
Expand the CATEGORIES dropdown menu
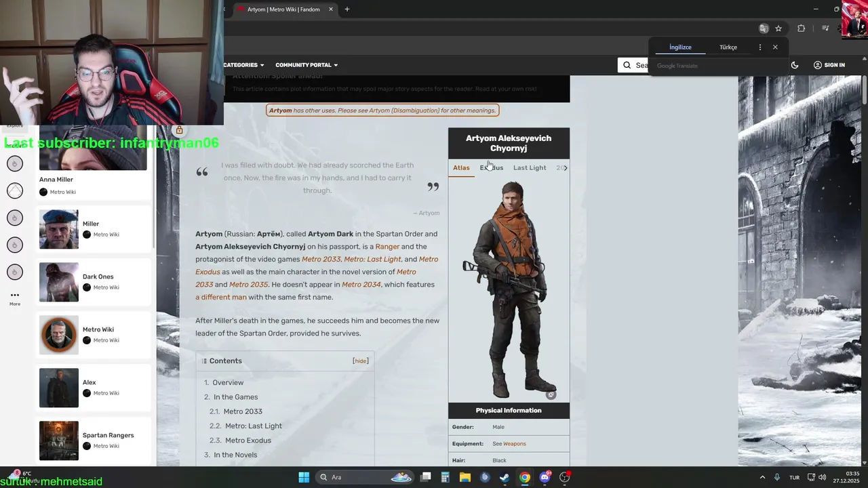coord(243,65)
